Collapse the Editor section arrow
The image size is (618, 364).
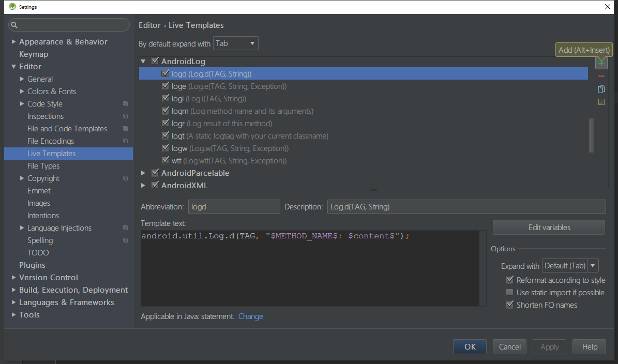pyautogui.click(x=14, y=67)
